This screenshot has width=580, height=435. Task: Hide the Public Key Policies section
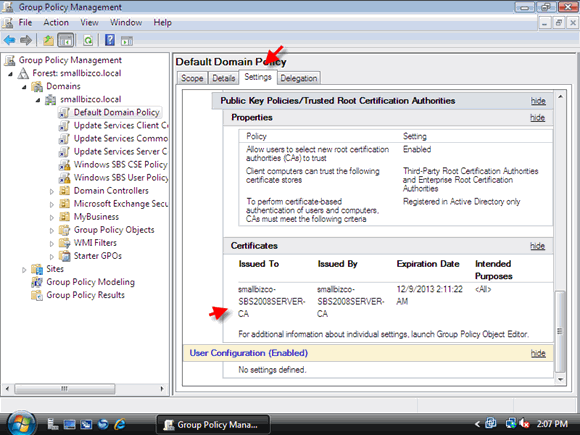(x=538, y=101)
